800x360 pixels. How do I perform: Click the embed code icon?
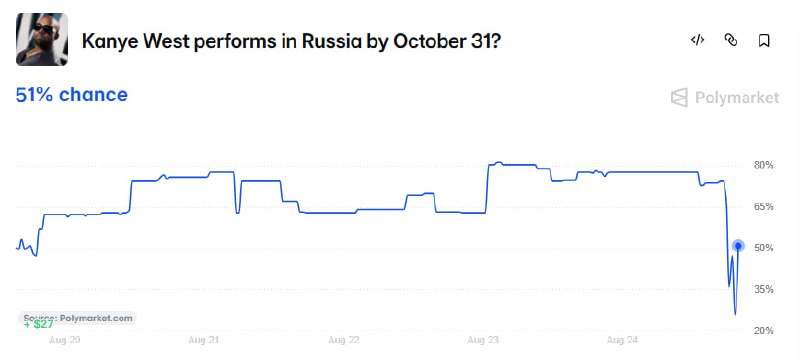tap(697, 40)
